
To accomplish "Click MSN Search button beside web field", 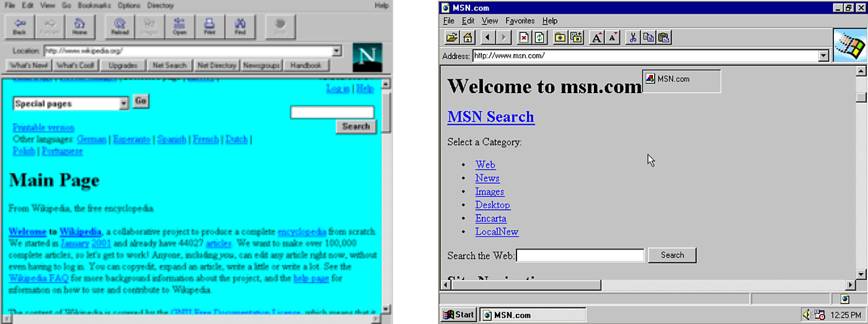I will [672, 255].
